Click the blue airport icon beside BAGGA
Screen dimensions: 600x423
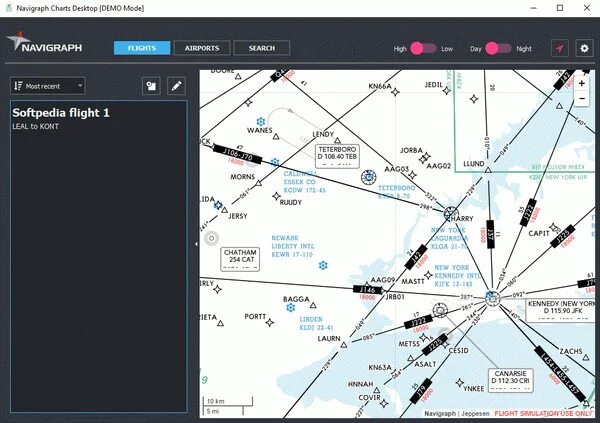point(291,307)
